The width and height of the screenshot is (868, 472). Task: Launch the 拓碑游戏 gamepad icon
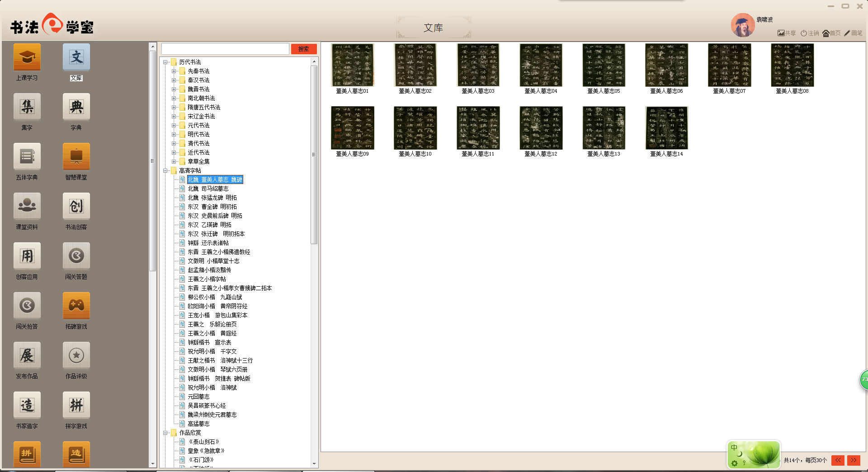76,306
